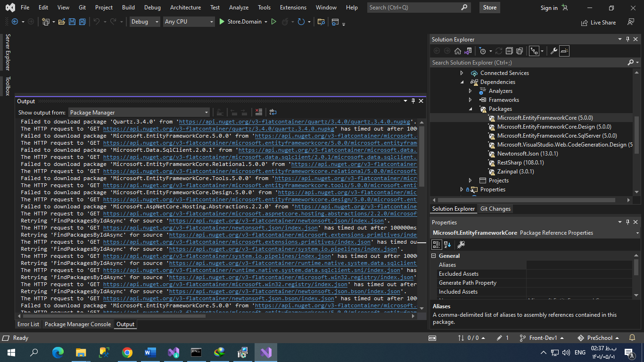
Task: Select the Zarinpal (3.0.1) package
Action: click(x=515, y=172)
